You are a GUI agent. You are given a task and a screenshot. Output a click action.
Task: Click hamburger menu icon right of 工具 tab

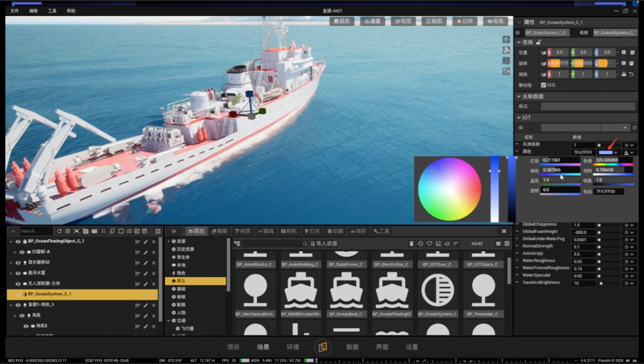click(x=504, y=231)
